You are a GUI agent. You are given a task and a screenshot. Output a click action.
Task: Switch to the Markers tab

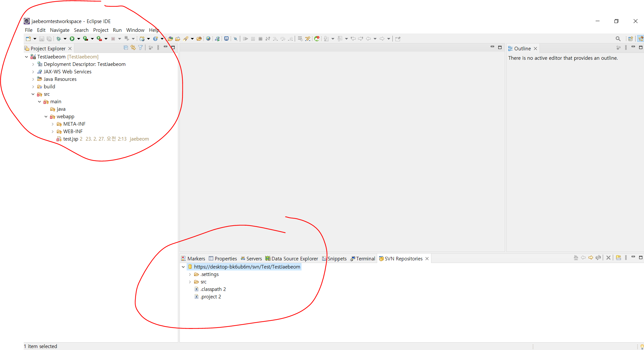(x=193, y=258)
